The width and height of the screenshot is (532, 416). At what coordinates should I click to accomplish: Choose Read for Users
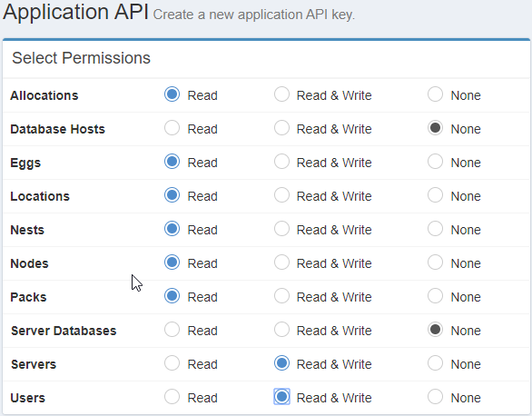point(172,397)
